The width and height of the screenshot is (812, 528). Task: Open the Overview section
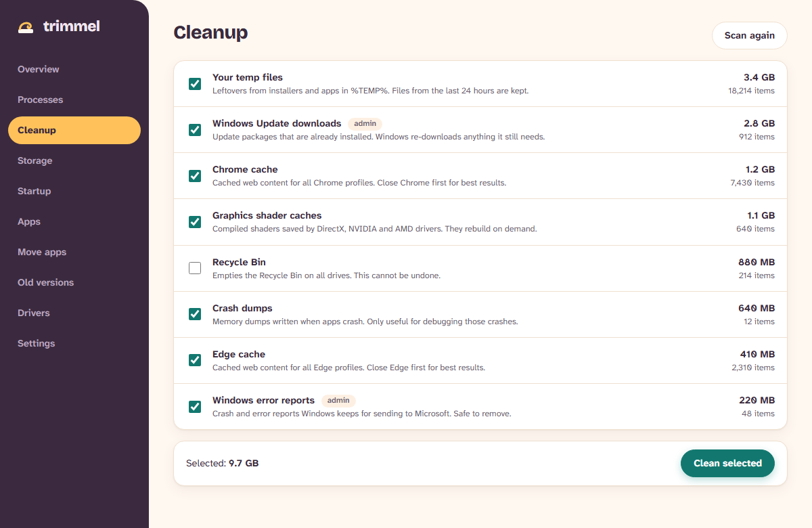pos(74,69)
